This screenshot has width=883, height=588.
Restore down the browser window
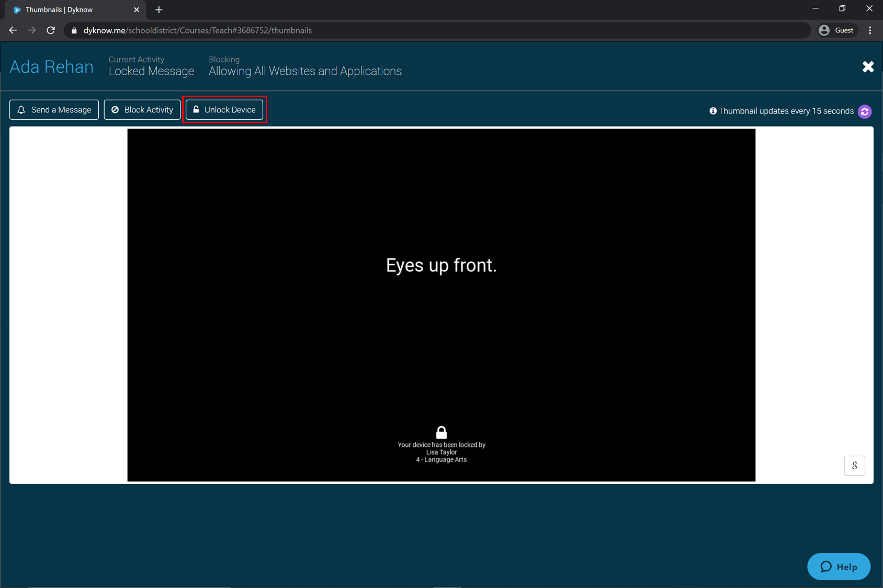click(x=842, y=9)
